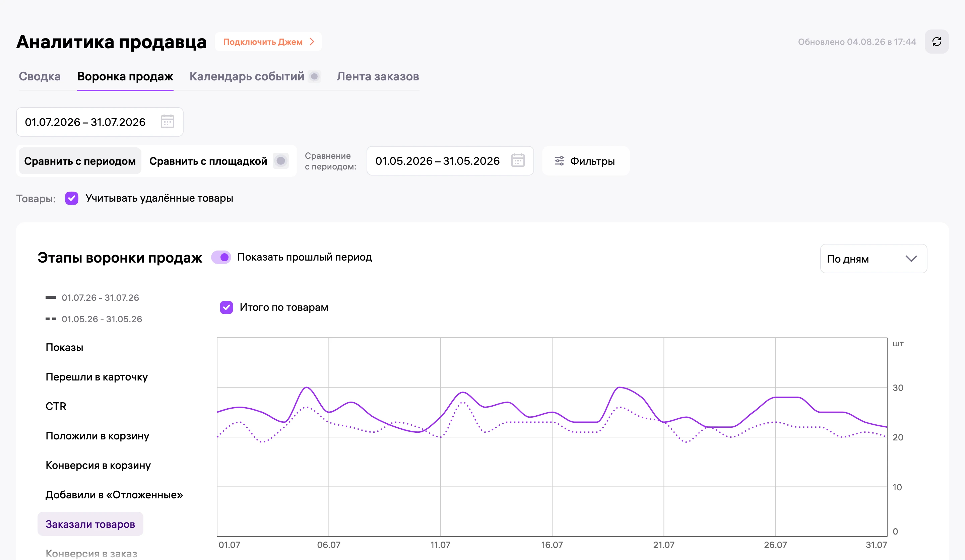The image size is (965, 560).
Task: Click Обновлено 04.08.26 в 17:44 timestamp
Action: click(857, 42)
